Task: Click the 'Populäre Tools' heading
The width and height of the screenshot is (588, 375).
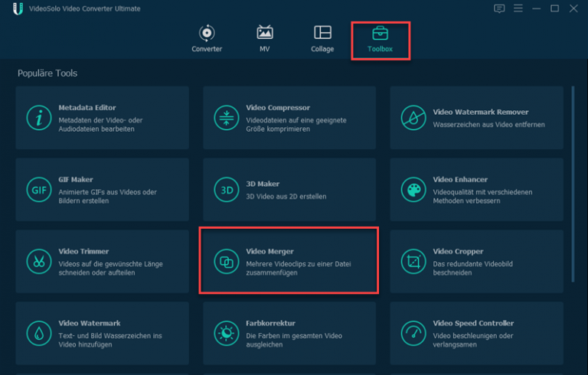Action: [x=47, y=73]
